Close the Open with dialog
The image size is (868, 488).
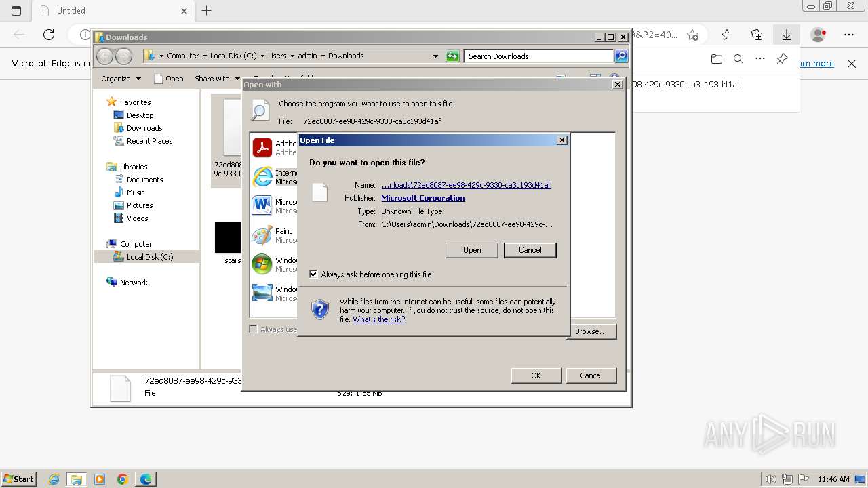pyautogui.click(x=617, y=85)
